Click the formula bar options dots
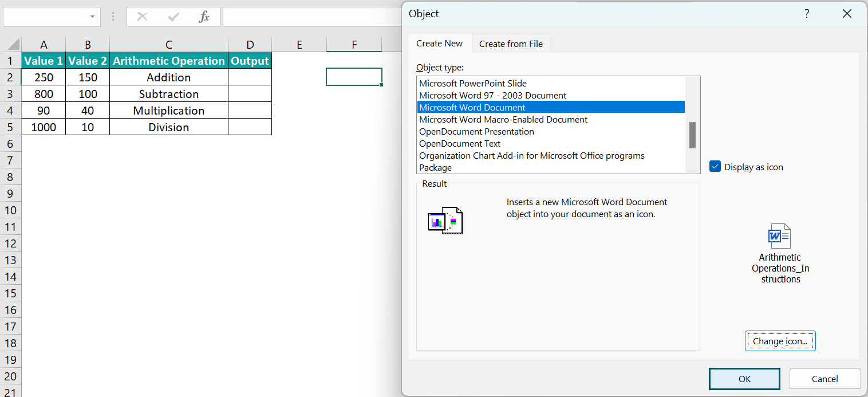The image size is (868, 397). (x=113, y=17)
